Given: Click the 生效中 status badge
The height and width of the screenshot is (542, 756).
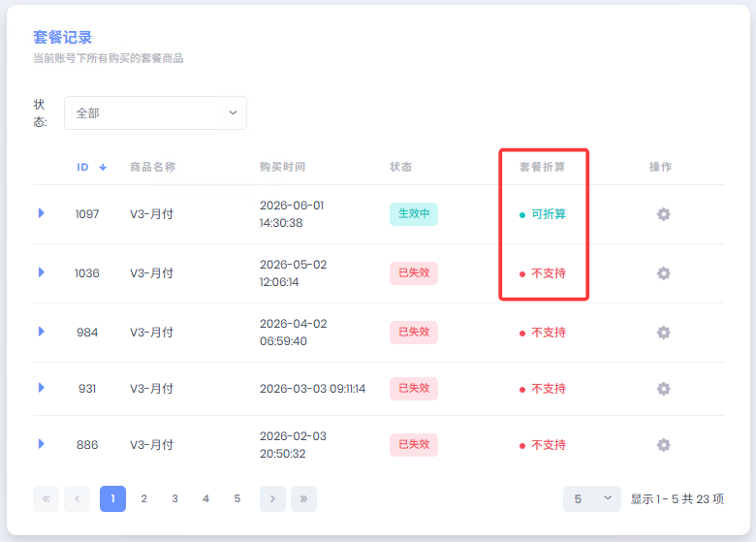Looking at the screenshot, I should 414,213.
